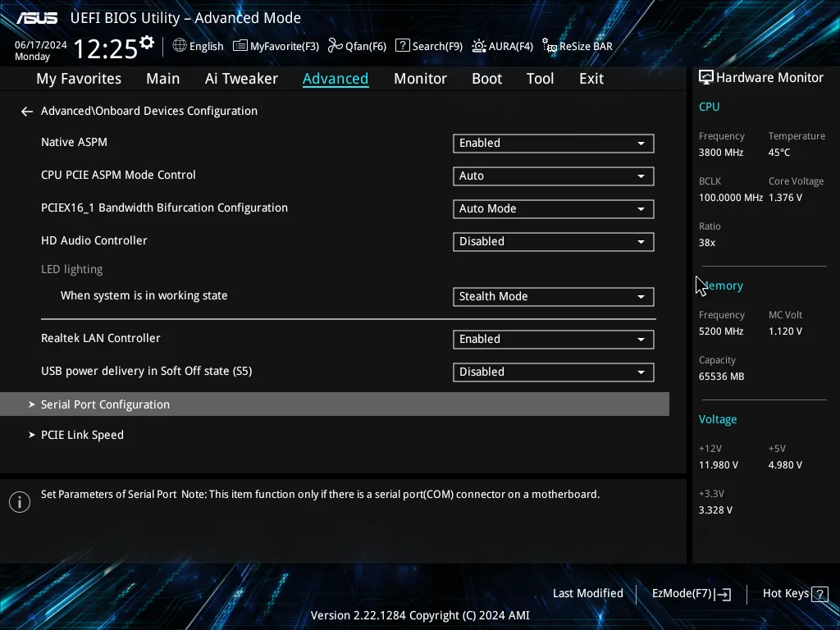Click EzMode(F7) label

coord(682,594)
